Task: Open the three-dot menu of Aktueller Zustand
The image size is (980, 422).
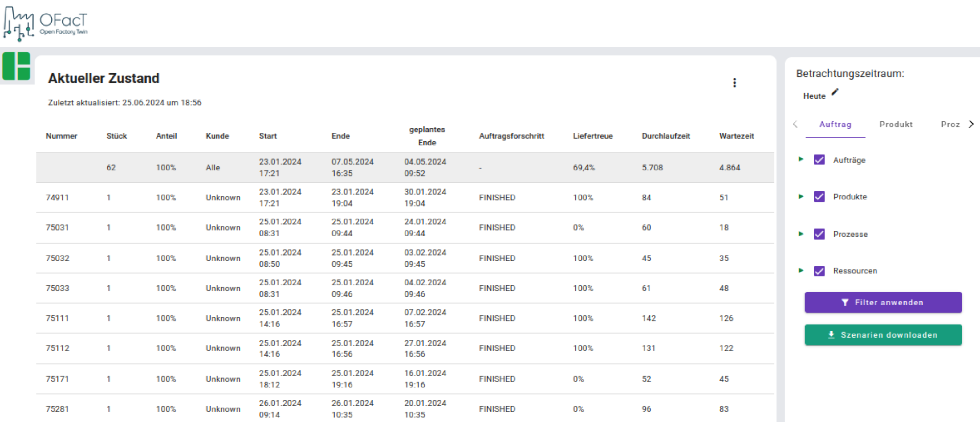Action: tap(734, 83)
